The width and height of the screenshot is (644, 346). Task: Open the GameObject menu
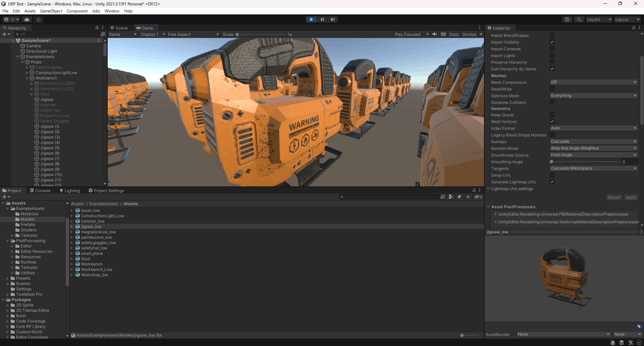coord(51,11)
